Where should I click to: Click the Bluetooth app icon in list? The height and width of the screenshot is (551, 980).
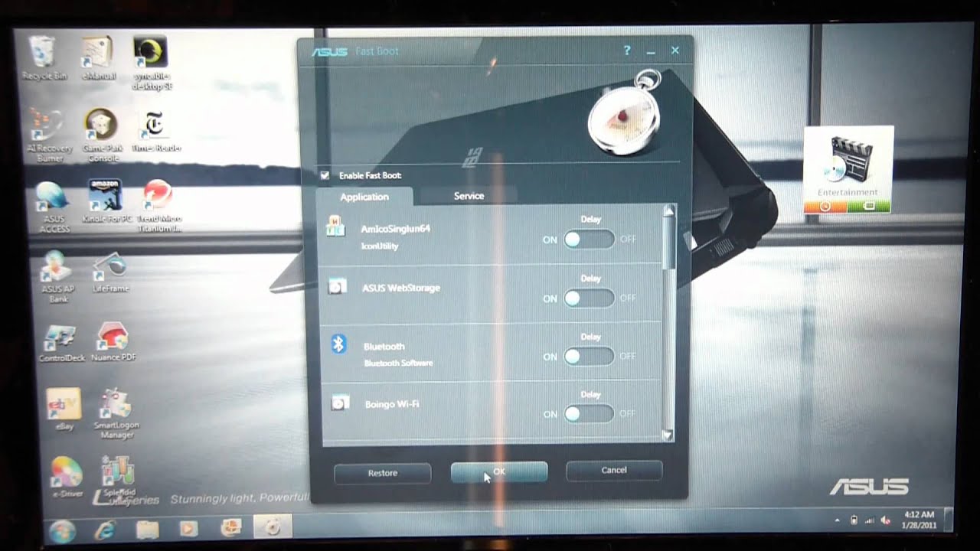338,344
